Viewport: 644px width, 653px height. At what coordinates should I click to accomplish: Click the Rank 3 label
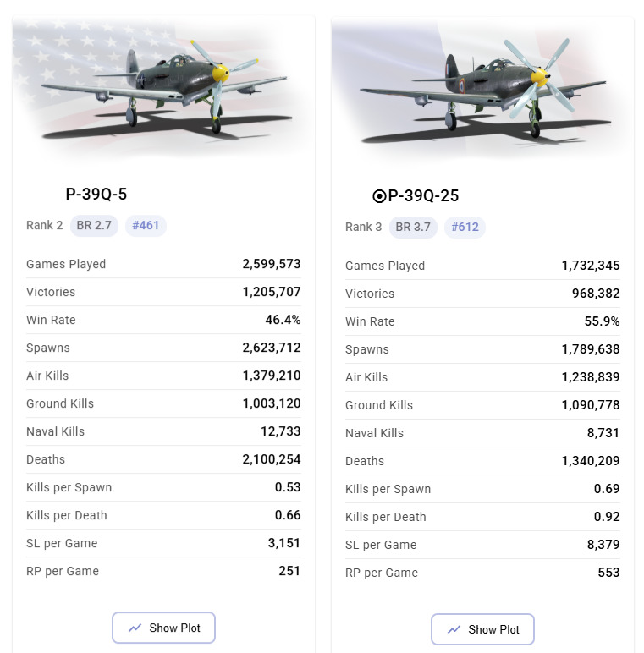tap(364, 227)
